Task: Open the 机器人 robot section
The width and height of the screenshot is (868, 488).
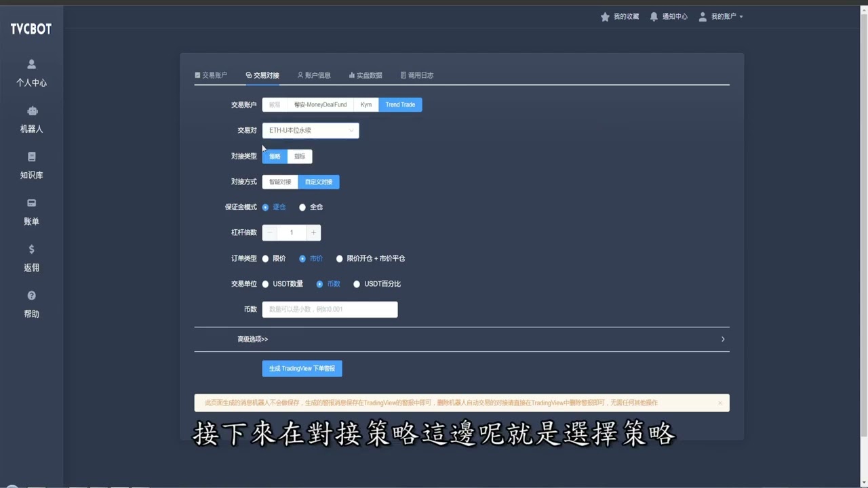Action: click(x=31, y=119)
